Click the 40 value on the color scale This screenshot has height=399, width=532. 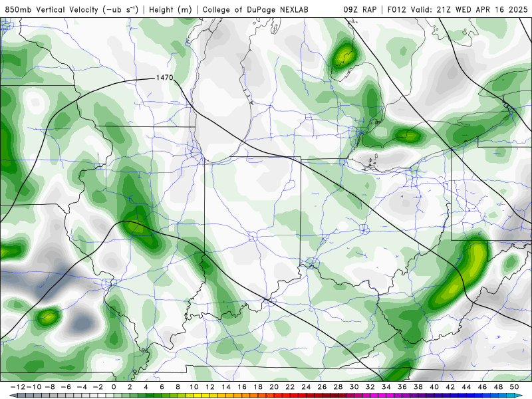point(434,387)
